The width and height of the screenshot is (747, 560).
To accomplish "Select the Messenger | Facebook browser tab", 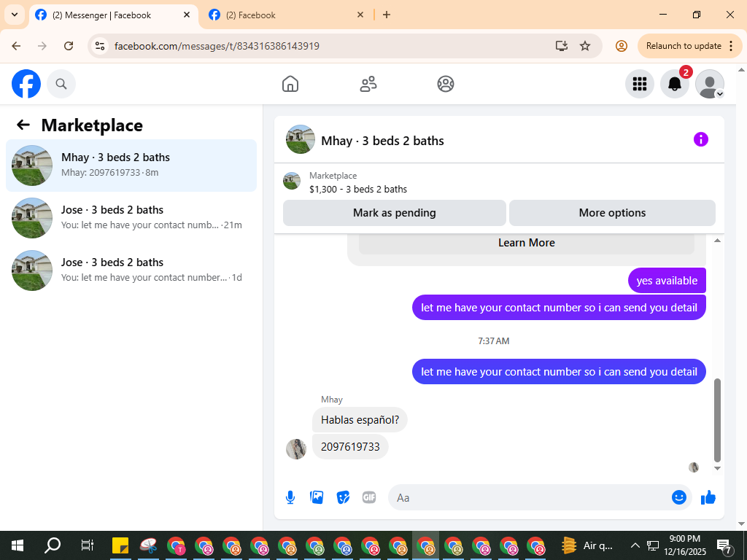I will click(x=115, y=15).
